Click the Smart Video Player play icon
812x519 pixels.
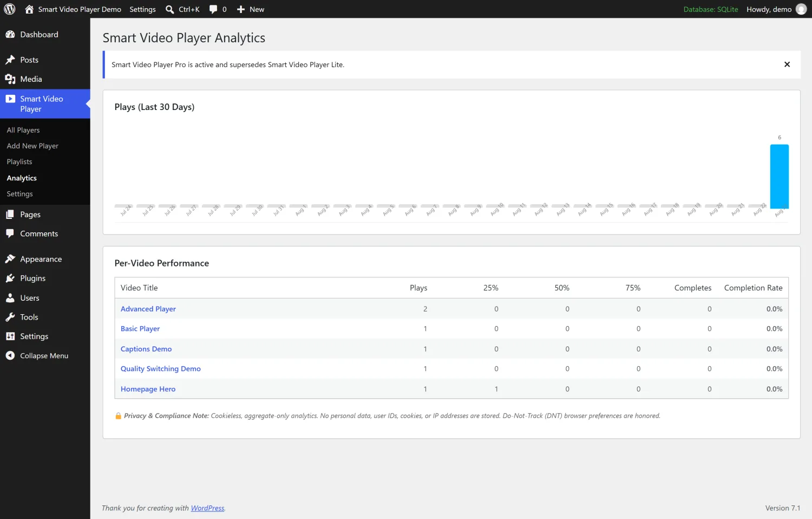tap(10, 99)
